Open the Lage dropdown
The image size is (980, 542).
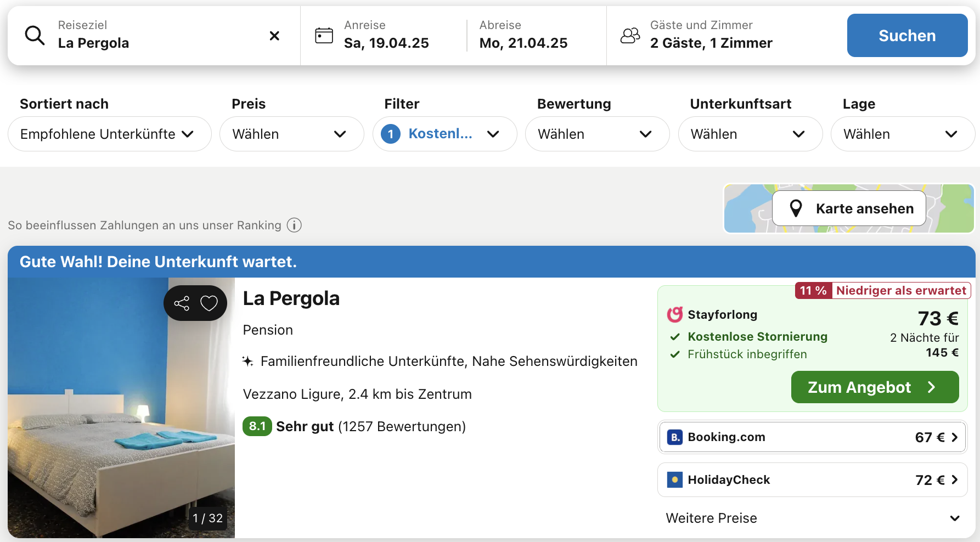coord(903,134)
